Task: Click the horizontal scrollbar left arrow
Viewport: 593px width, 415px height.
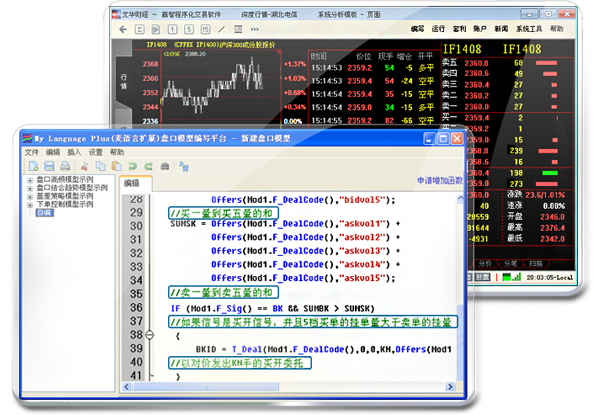Action: coord(127,387)
